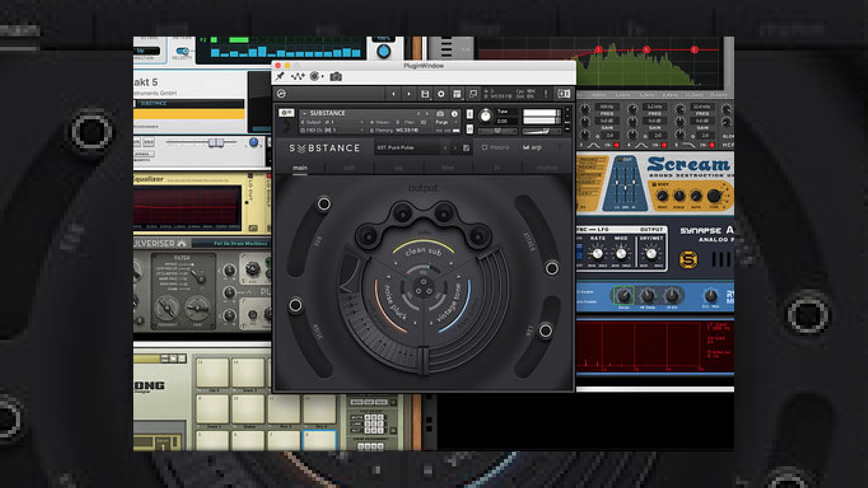
Task: Toggle the blue switch in top-left rack device
Action: point(182,52)
